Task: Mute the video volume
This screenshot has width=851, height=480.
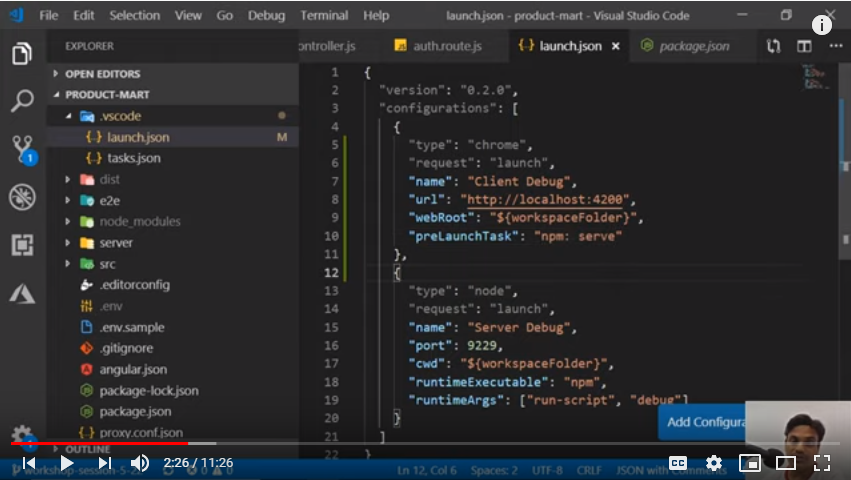Action: pyautogui.click(x=140, y=463)
